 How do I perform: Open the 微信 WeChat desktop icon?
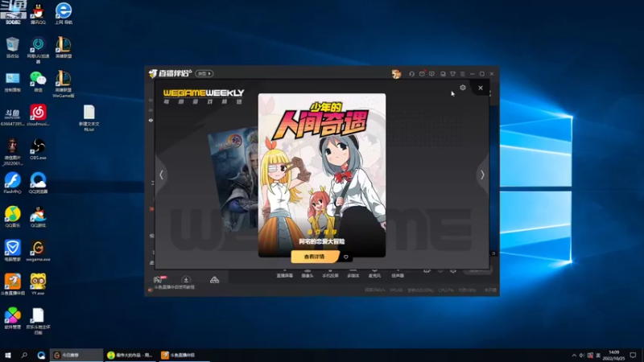[38, 81]
